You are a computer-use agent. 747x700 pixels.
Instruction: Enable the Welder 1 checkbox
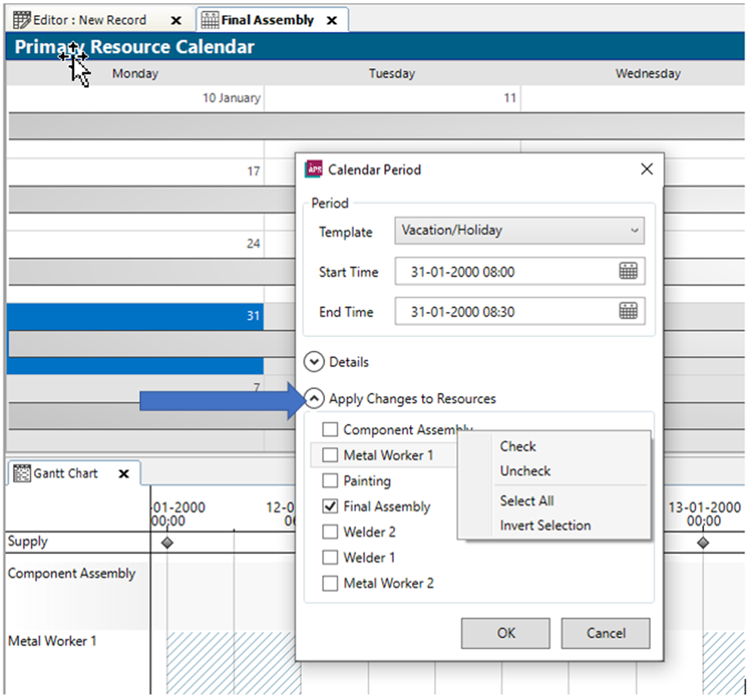click(330, 557)
